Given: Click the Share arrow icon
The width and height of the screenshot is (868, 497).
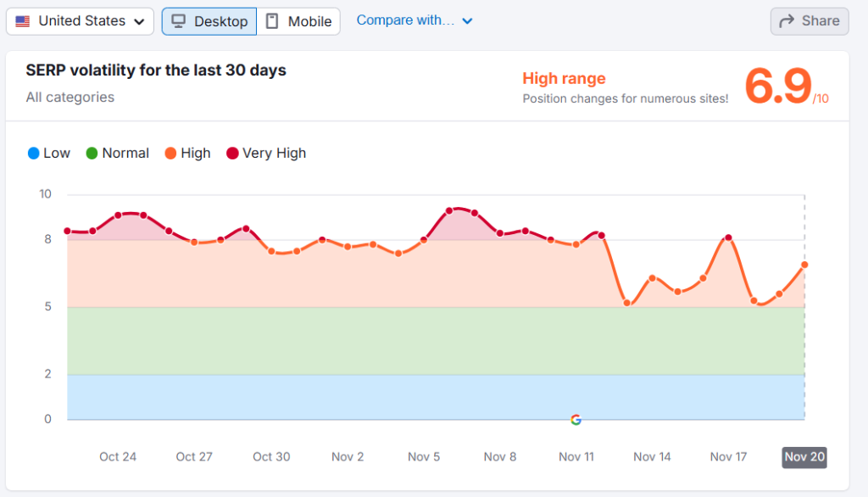Looking at the screenshot, I should point(786,21).
